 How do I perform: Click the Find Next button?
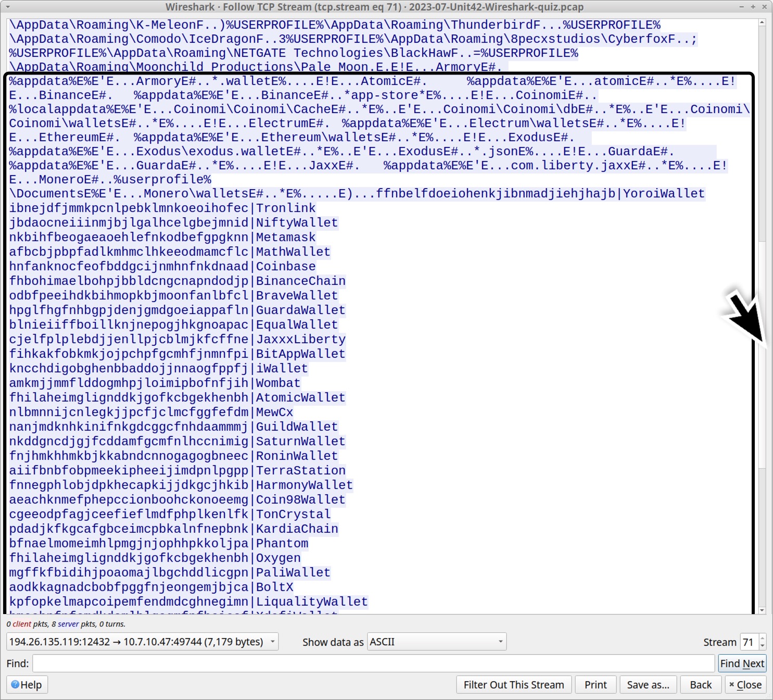[742, 663]
